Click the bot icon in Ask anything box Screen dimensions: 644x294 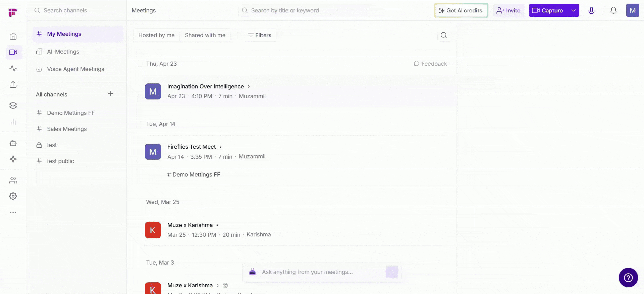coord(253,272)
